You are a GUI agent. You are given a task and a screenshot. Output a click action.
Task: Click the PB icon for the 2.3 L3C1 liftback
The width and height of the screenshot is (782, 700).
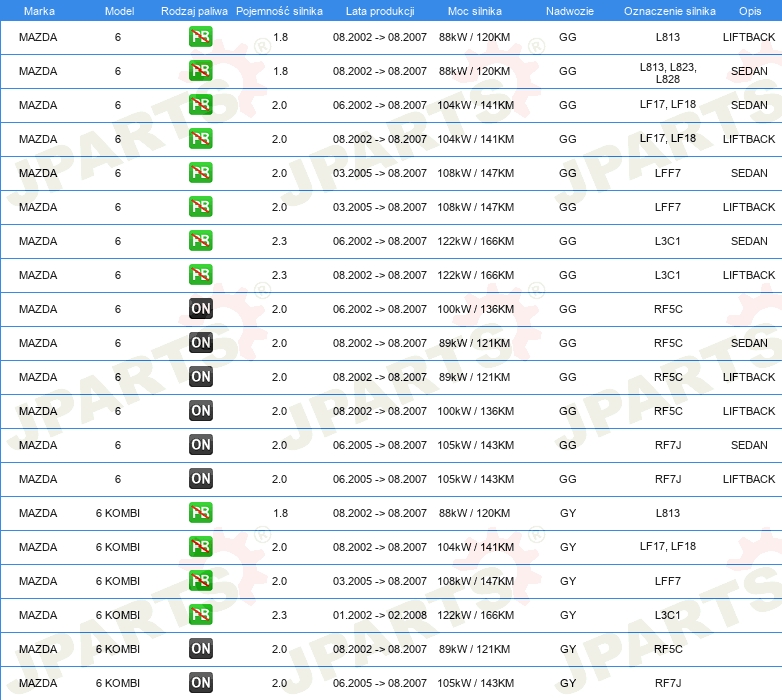pos(201,276)
